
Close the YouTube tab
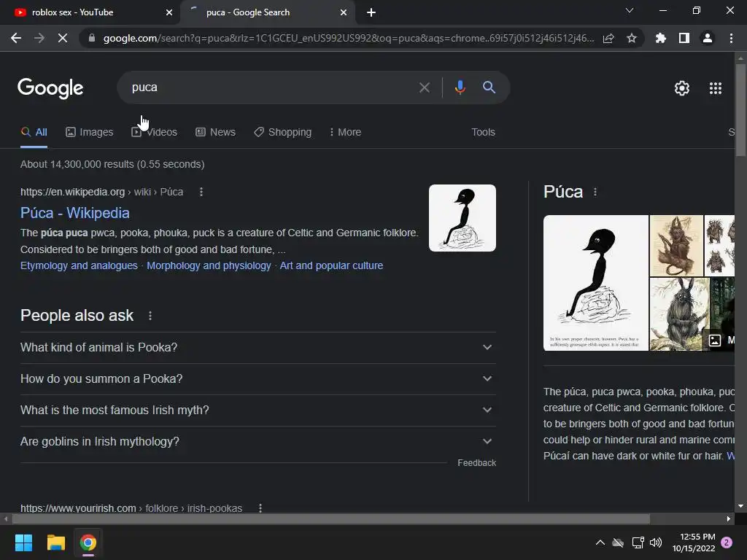tap(169, 12)
